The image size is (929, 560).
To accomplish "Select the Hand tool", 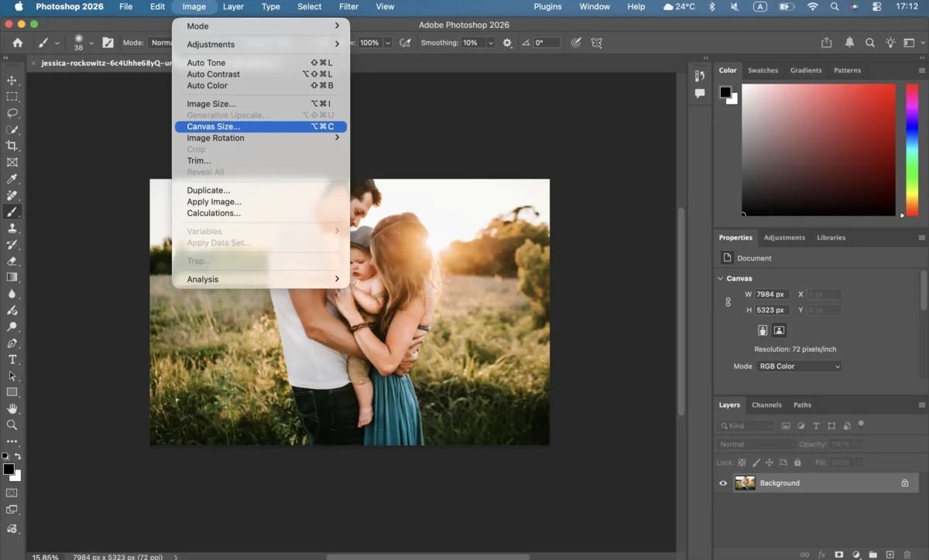I will [x=12, y=408].
